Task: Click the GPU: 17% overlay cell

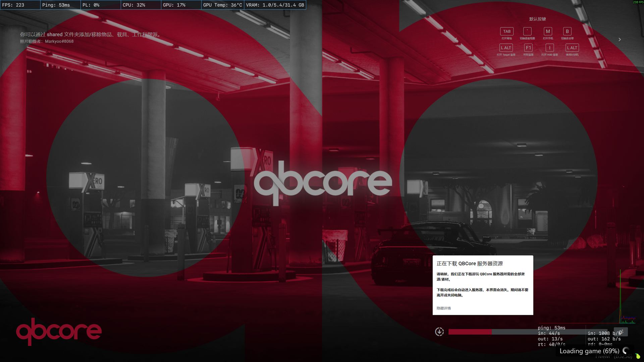Action: click(x=181, y=5)
